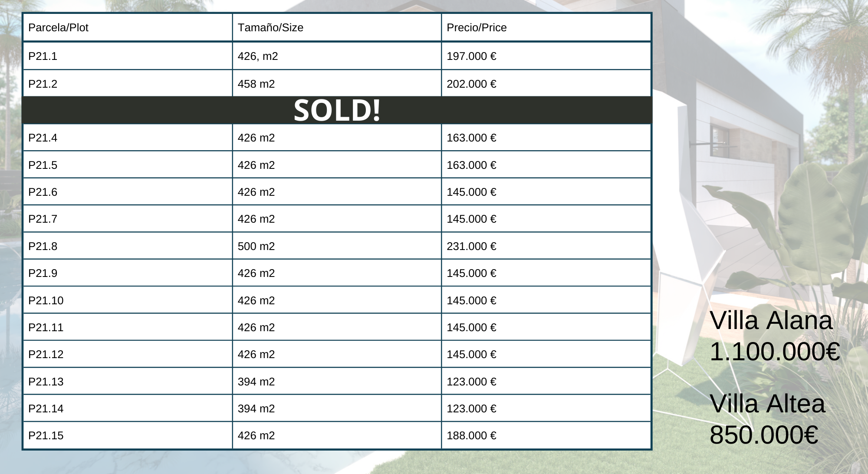
Task: Select the 500 m2 size cell
Action: (x=337, y=246)
